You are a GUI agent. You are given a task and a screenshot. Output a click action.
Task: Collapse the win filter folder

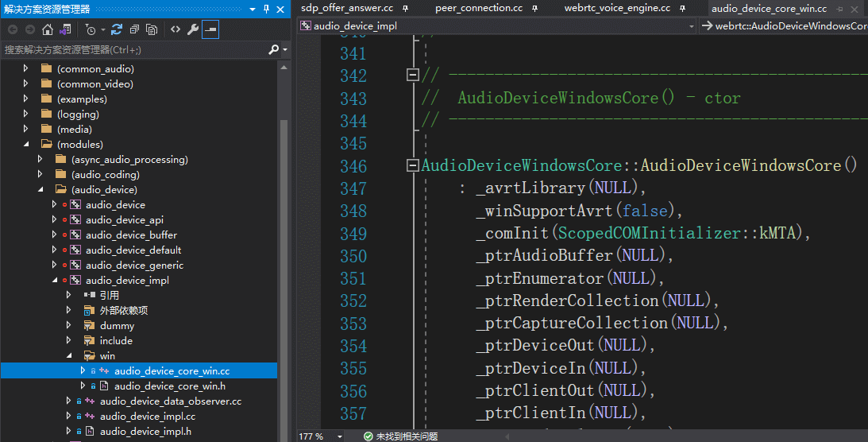point(69,355)
